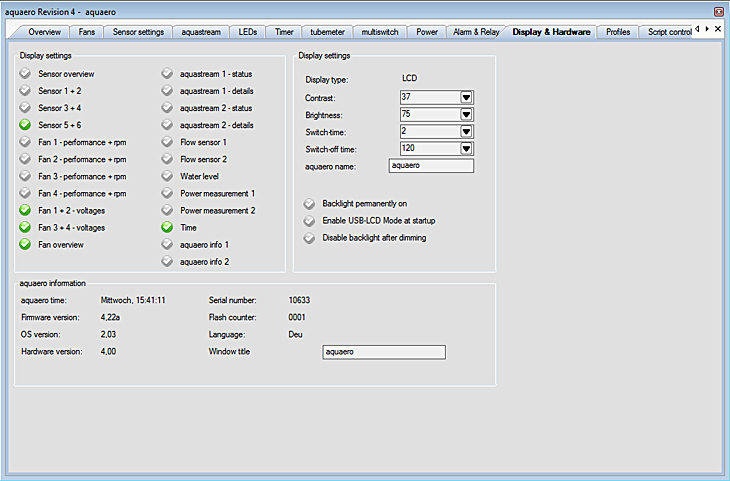The height and width of the screenshot is (481, 730).
Task: Toggle the Flow sensor 1 page icon
Action: (x=168, y=142)
